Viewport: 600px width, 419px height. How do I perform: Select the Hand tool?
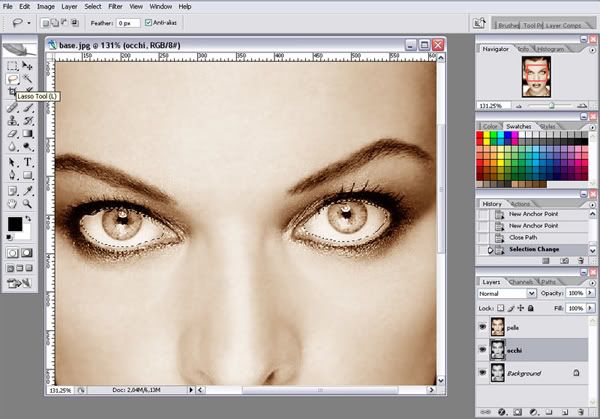tap(12, 203)
